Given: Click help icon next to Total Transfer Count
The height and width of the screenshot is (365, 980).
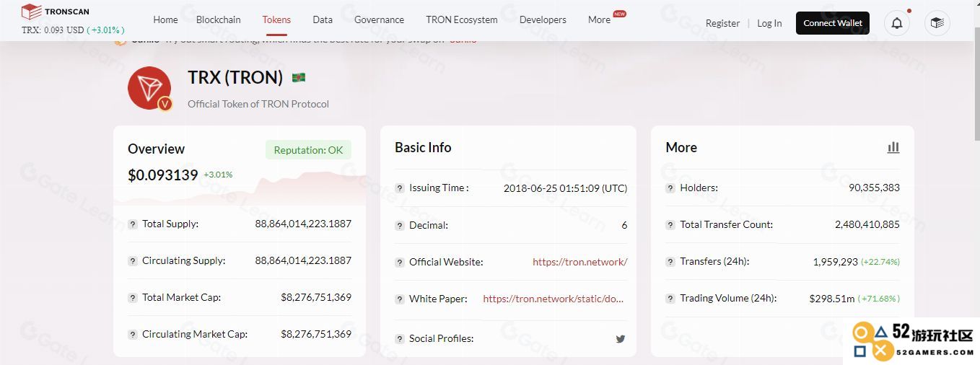Looking at the screenshot, I should [x=670, y=225].
